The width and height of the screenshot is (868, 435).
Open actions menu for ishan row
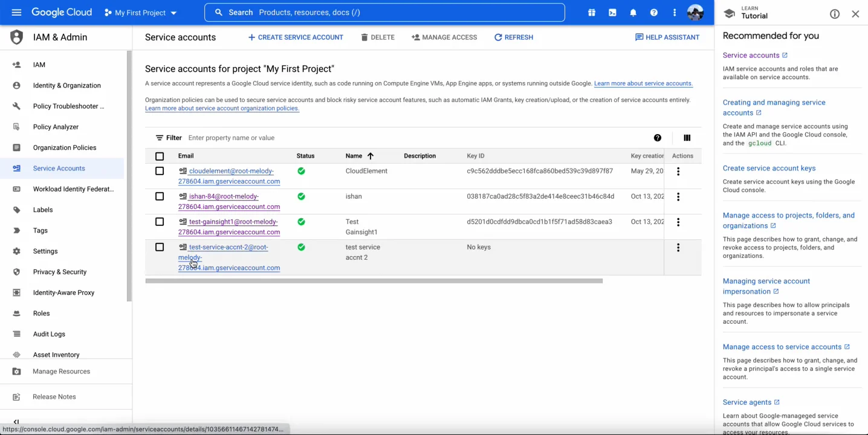(x=678, y=197)
